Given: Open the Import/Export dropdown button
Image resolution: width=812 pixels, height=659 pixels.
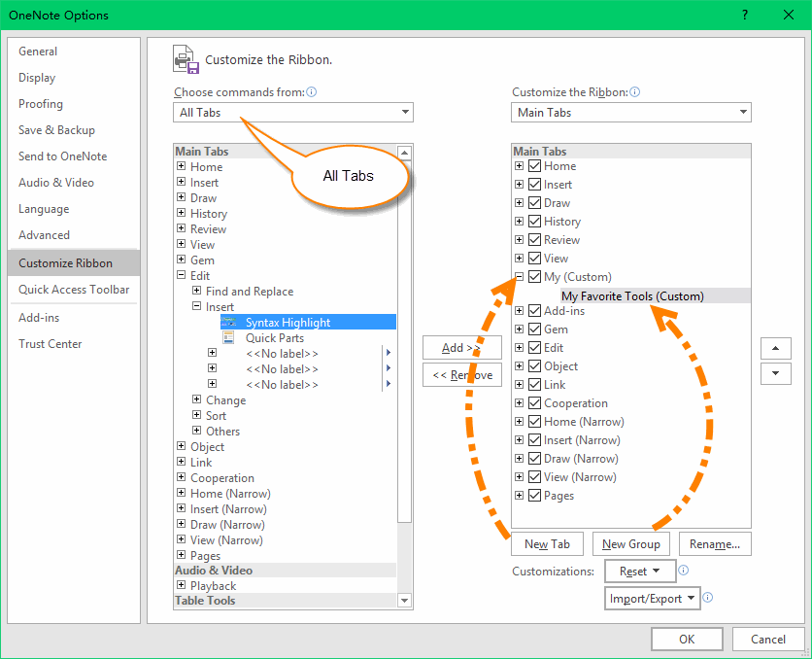Looking at the screenshot, I should point(653,599).
